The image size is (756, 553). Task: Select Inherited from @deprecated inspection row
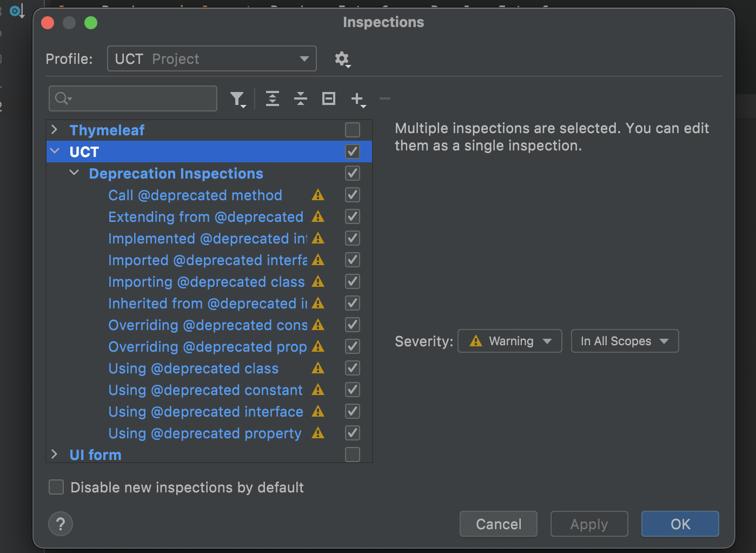209,303
